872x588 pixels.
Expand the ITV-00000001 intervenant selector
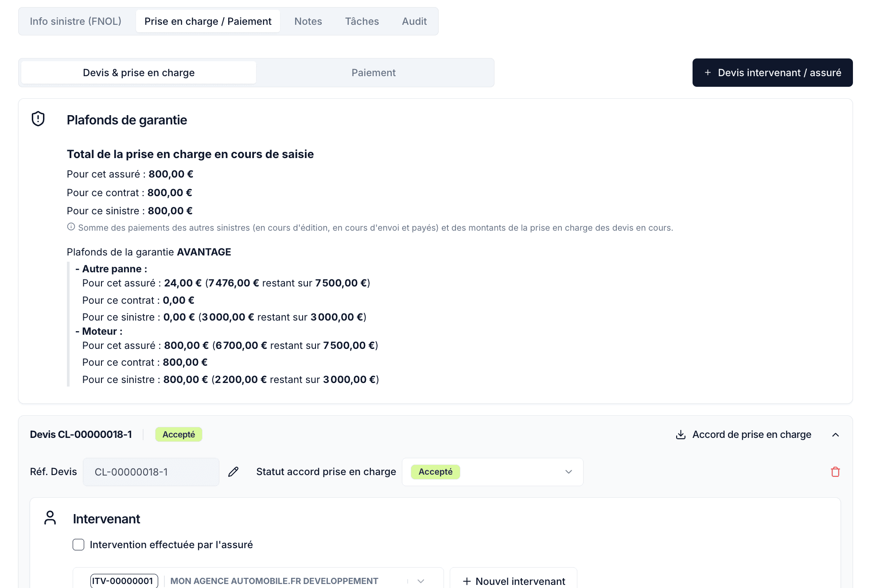tap(420, 581)
